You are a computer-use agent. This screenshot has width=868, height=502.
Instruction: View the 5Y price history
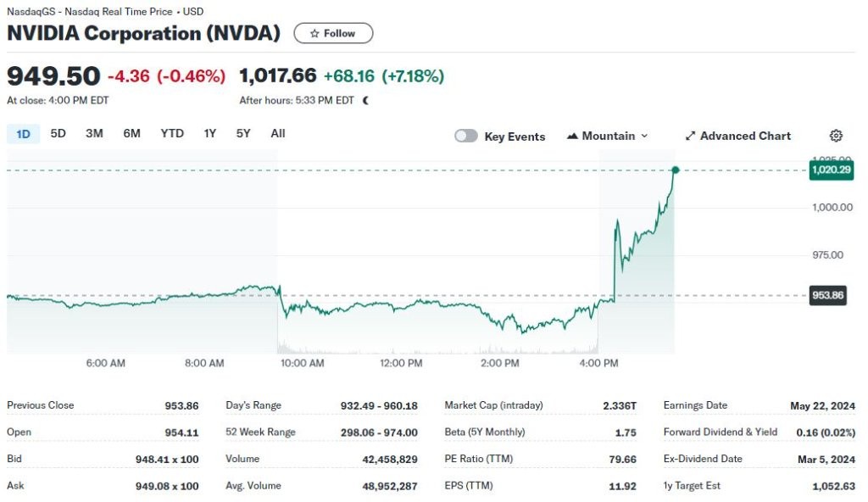[x=243, y=133]
